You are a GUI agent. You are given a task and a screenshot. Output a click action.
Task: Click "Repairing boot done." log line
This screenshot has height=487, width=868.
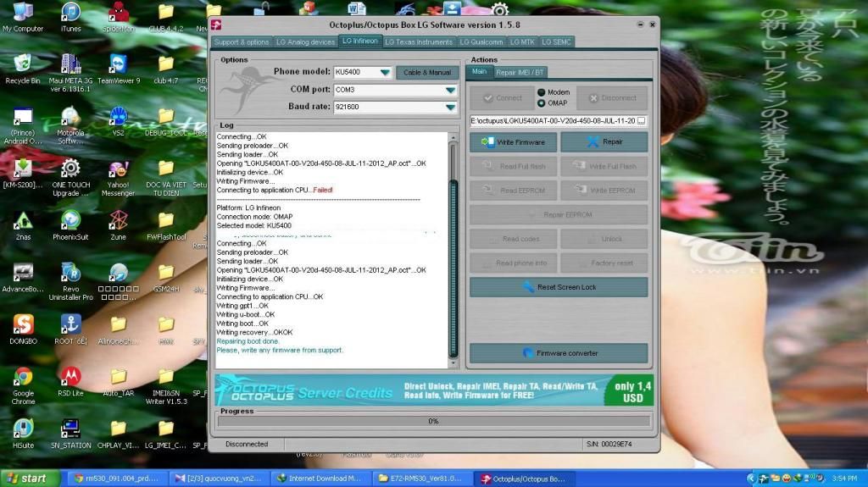pyautogui.click(x=248, y=341)
